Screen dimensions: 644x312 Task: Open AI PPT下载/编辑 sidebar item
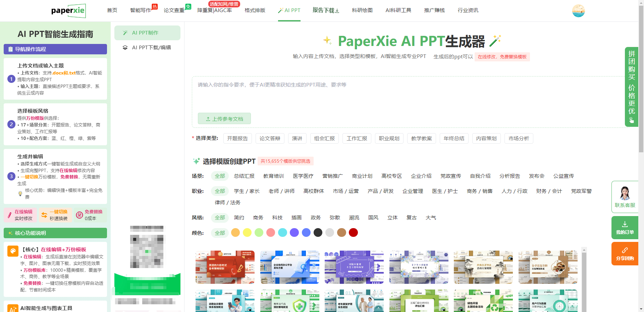[151, 48]
